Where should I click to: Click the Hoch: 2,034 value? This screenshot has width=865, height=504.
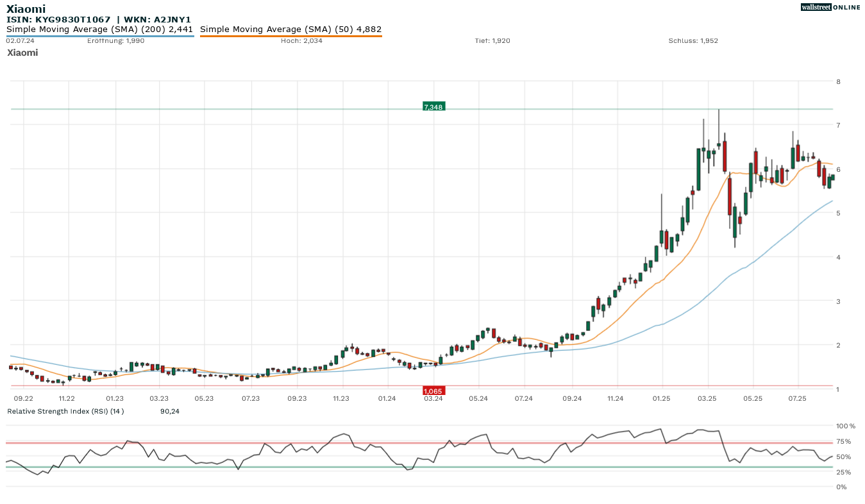301,40
